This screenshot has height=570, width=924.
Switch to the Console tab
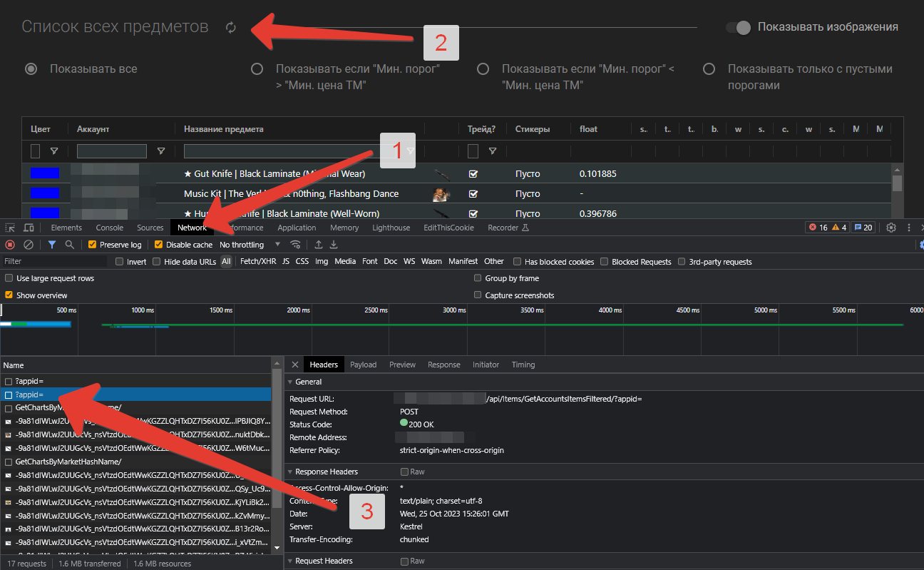[110, 228]
